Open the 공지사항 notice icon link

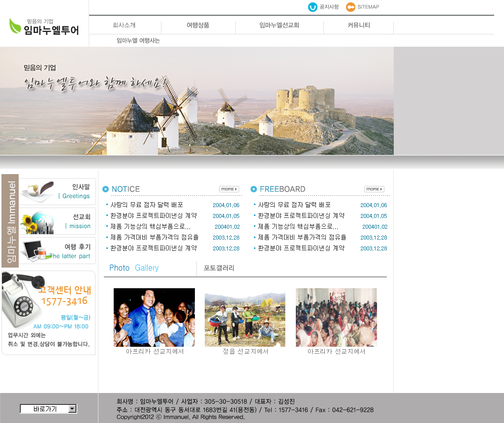(x=313, y=7)
